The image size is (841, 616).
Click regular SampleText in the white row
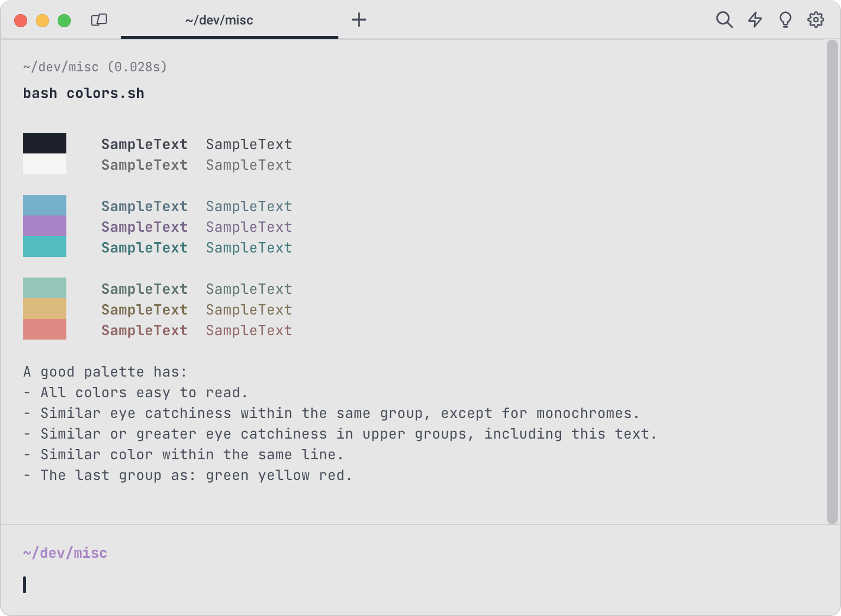pyautogui.click(x=249, y=165)
